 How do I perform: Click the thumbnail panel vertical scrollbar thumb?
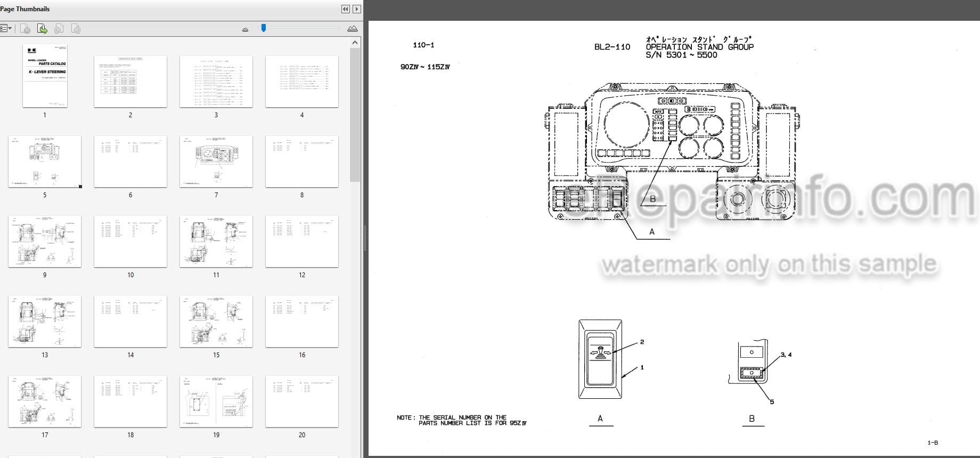tap(355, 115)
